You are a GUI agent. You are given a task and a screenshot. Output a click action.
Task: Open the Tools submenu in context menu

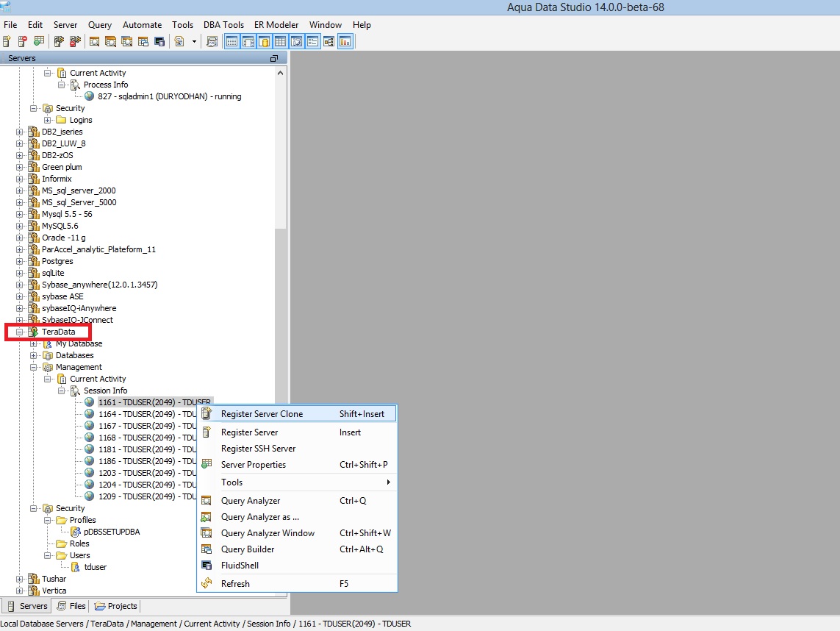point(298,482)
